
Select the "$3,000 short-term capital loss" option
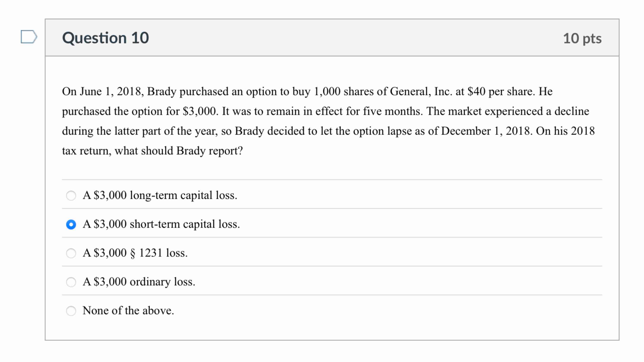(x=71, y=224)
